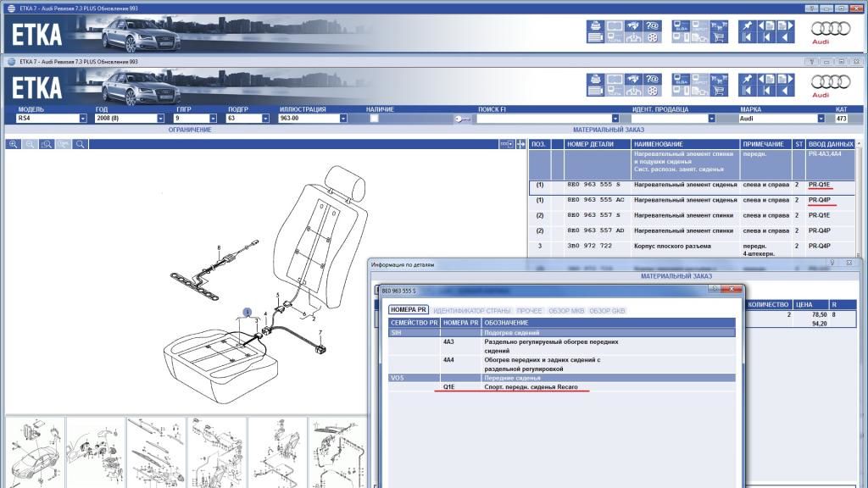Screen dimensions: 868x488
Task: Open the small dropdown button left of the arrows icon
Action: 507,144
